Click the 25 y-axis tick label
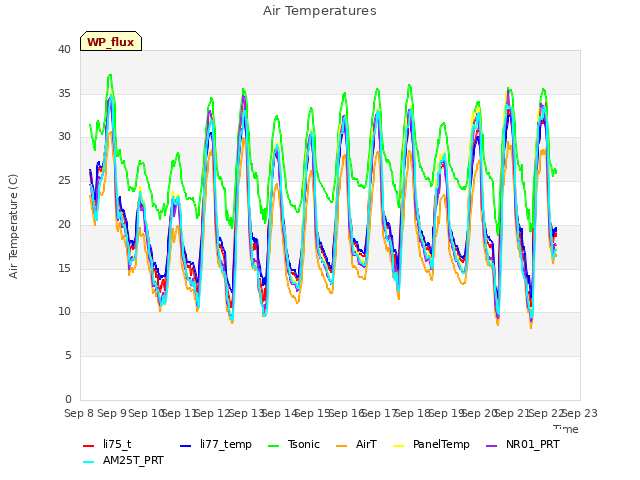Image resolution: width=640 pixels, height=480 pixels. [x=64, y=180]
